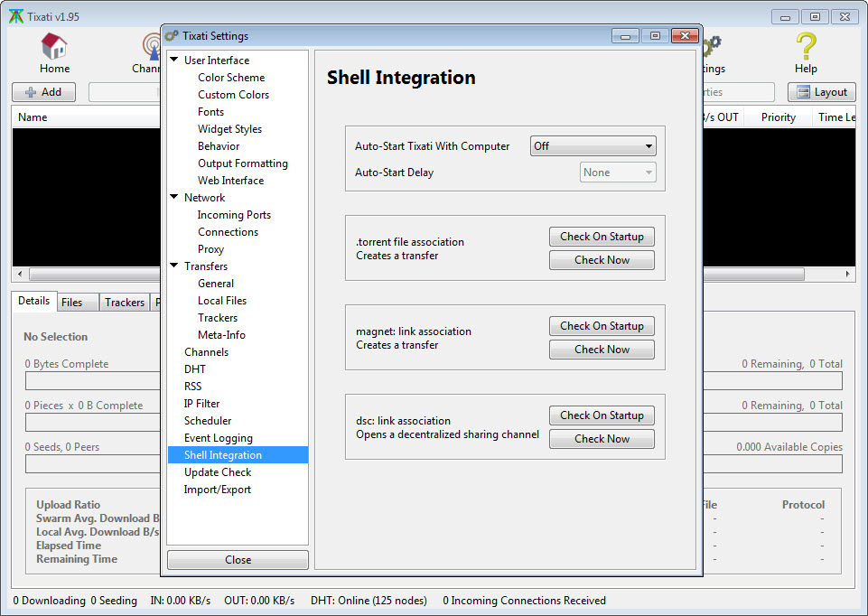Click the Channels antenna icon in main toolbar
Screen dimensions: 868x616
(151, 46)
